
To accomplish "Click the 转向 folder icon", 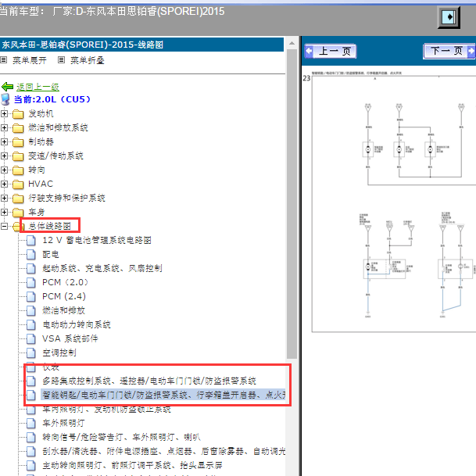I will (x=18, y=170).
